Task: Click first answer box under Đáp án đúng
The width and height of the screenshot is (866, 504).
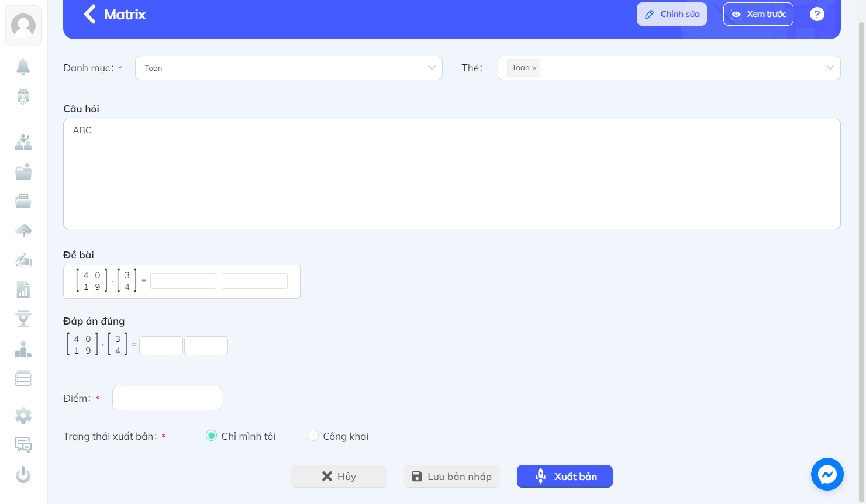Action: (161, 346)
